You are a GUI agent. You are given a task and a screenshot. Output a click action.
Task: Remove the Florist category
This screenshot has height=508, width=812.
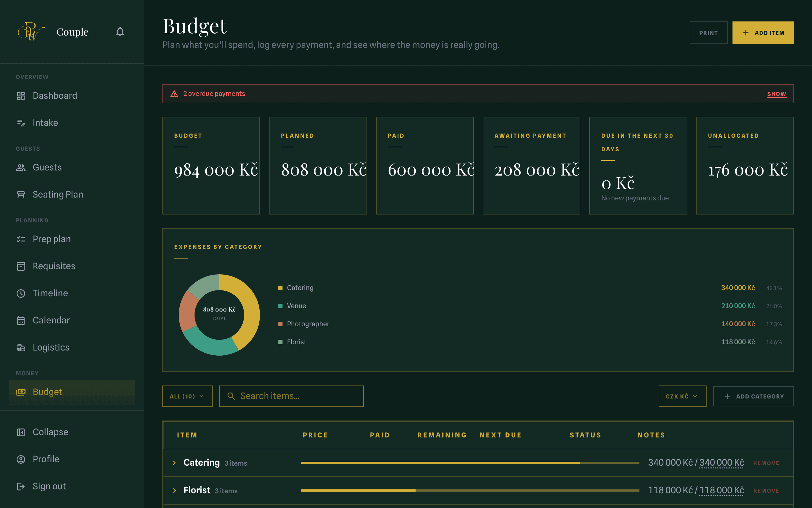tap(766, 491)
